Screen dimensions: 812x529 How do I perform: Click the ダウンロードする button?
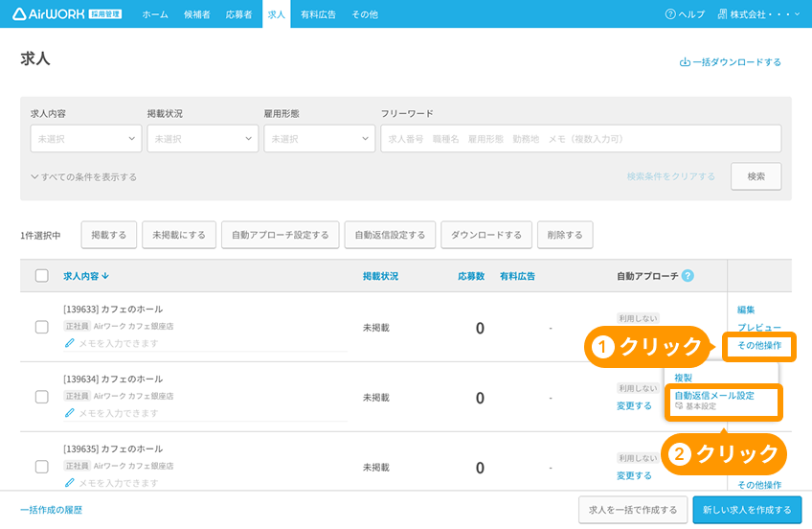pos(486,235)
